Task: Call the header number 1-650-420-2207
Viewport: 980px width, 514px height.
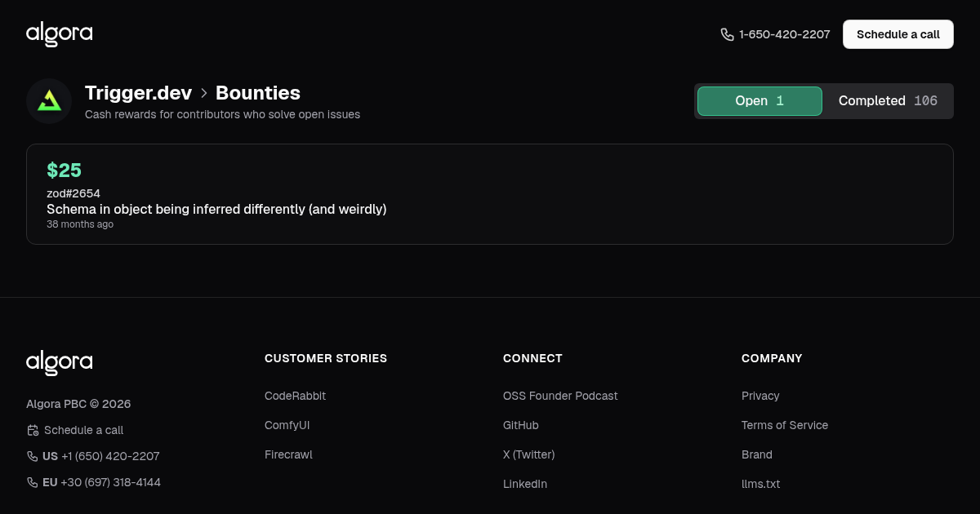Action: point(784,34)
